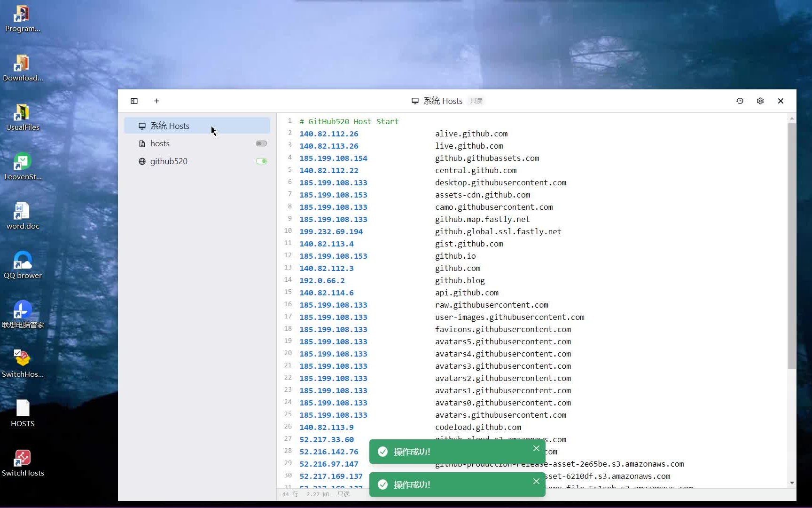
Task: Click favicons.githubusercontent.com hostname
Action: click(503, 329)
